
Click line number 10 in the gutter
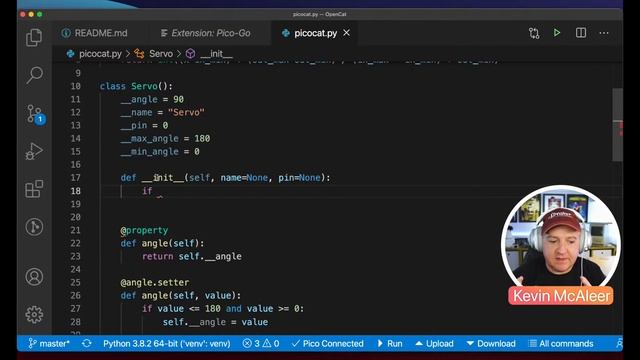pos(76,86)
